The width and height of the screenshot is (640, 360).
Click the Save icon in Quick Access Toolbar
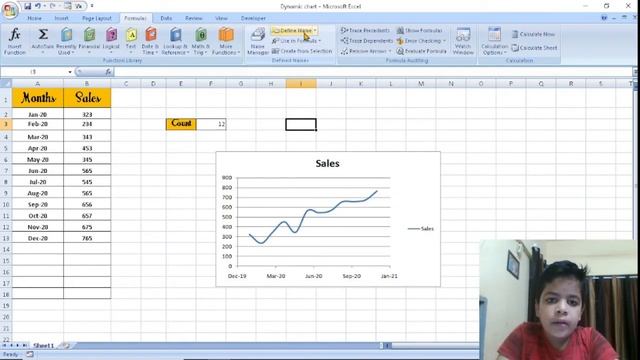[27, 6]
